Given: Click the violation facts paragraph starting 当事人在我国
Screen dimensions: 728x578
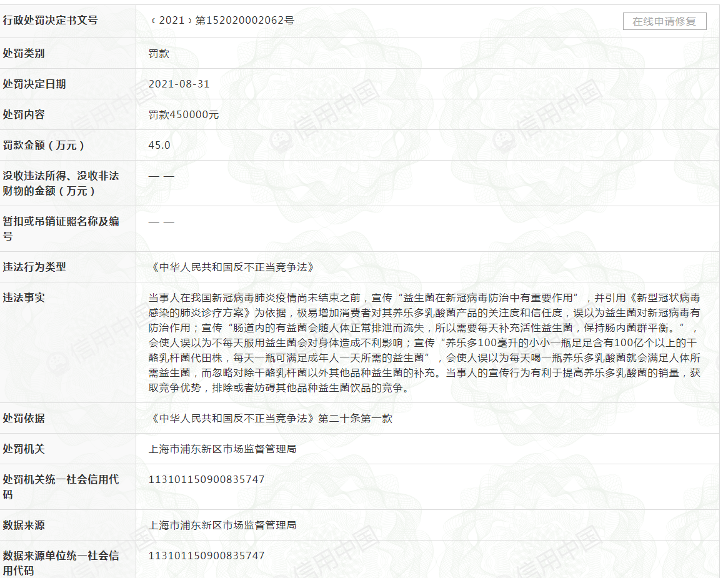Looking at the screenshot, I should click(424, 342).
